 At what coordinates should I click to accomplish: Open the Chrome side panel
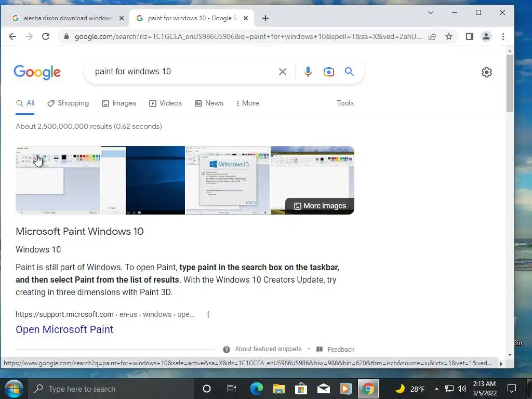[x=470, y=36]
